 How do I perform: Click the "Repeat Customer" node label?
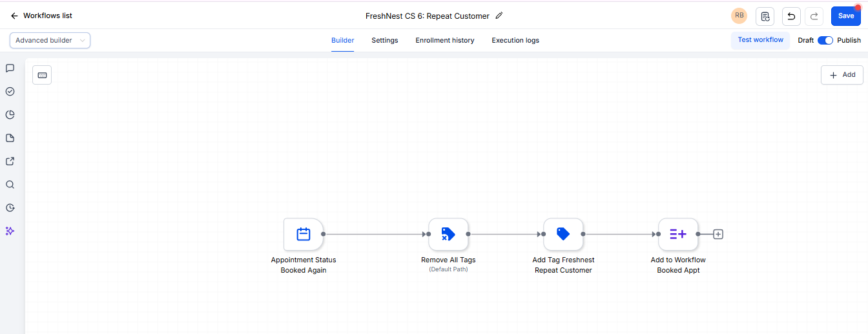point(563,270)
